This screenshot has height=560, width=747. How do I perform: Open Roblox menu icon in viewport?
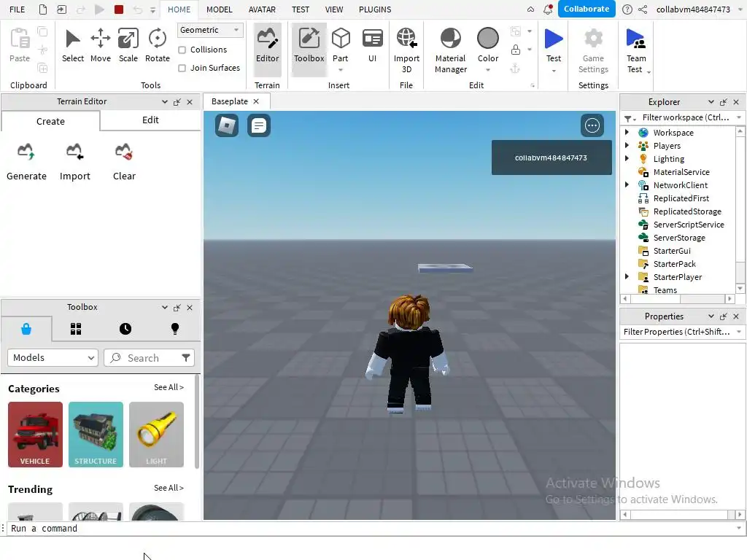coord(227,125)
